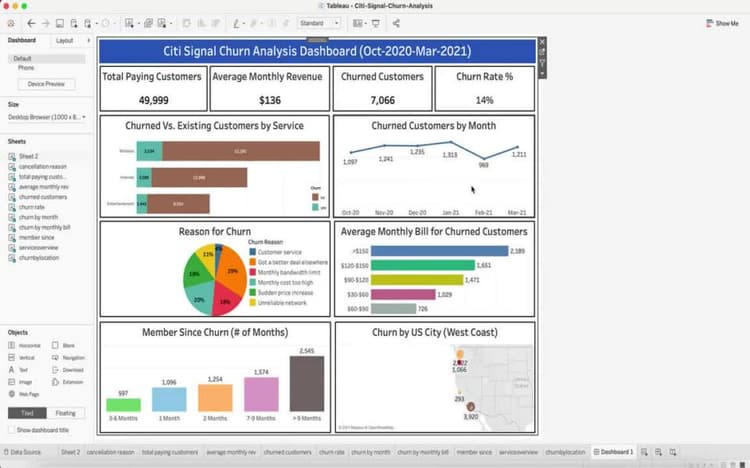
Task: Open the Dashboard 1 tab
Action: coord(613,452)
